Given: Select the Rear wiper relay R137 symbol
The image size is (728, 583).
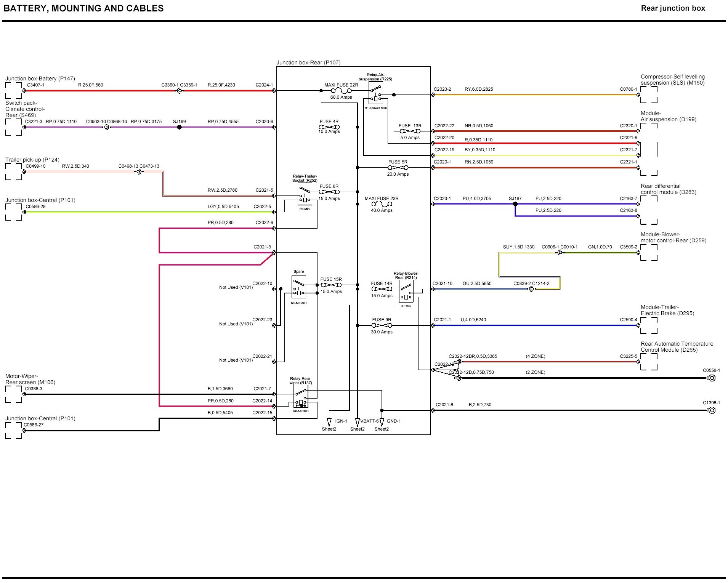Looking at the screenshot, I should 301,397.
